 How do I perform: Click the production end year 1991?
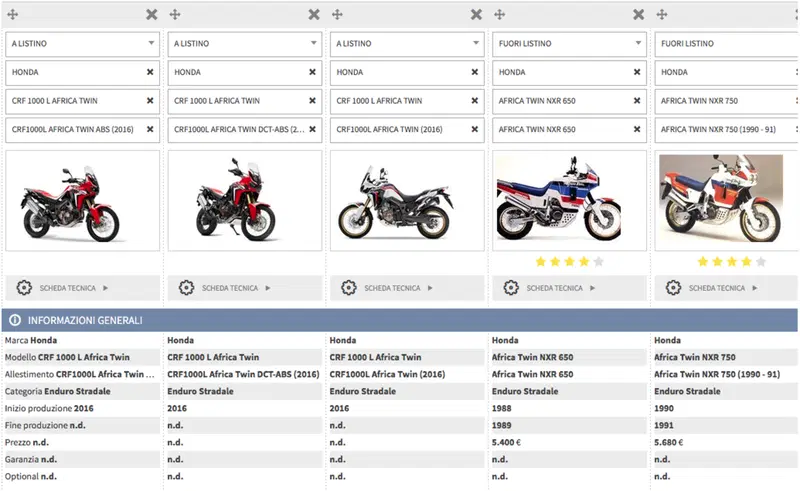point(664,425)
